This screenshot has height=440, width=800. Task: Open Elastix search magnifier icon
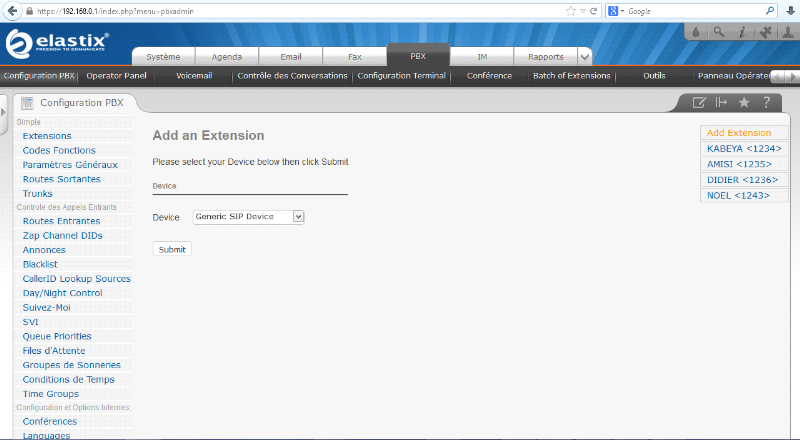tap(719, 32)
